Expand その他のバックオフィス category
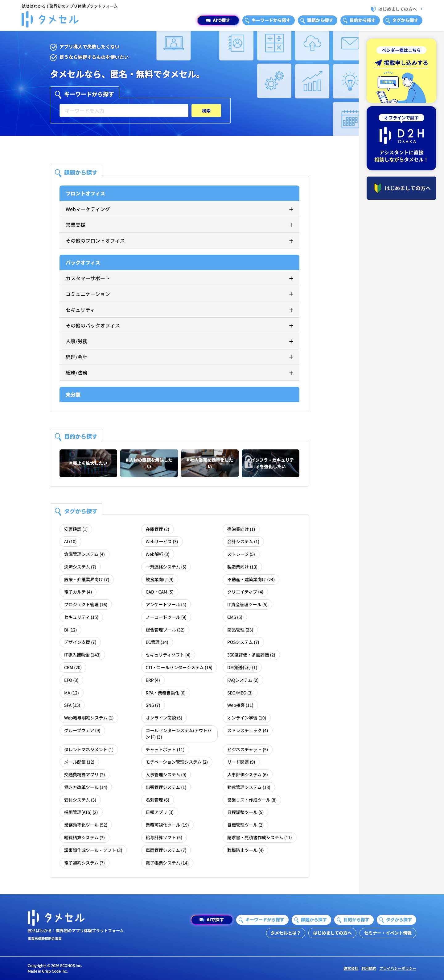Viewport: 444px width, 980px height. [179, 326]
